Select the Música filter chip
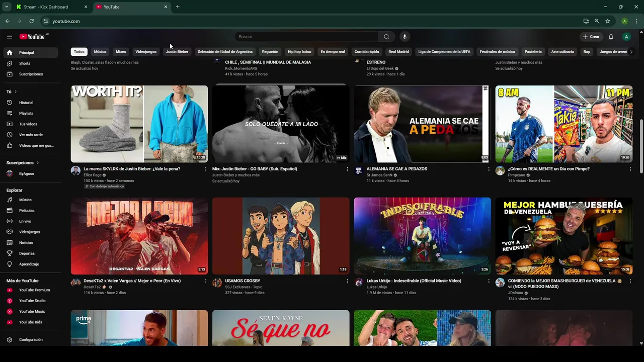This screenshot has height=362, width=644. (100, 51)
